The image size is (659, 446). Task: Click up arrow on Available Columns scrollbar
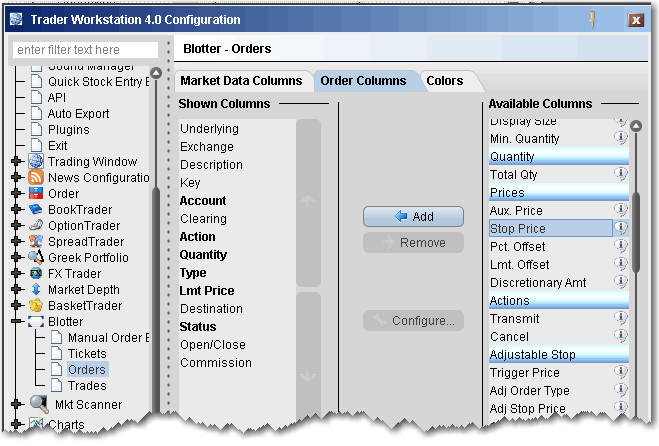pos(636,125)
